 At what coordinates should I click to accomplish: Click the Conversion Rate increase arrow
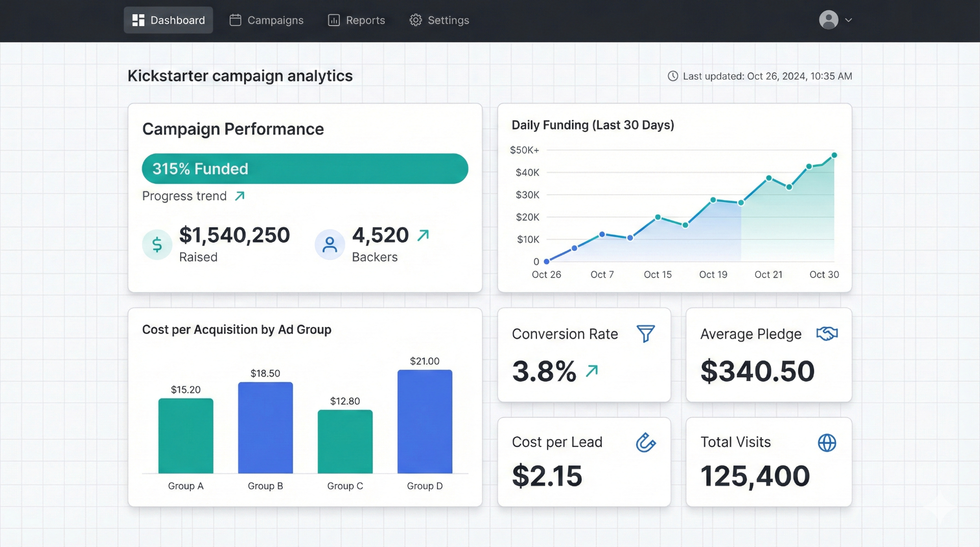[x=593, y=371]
